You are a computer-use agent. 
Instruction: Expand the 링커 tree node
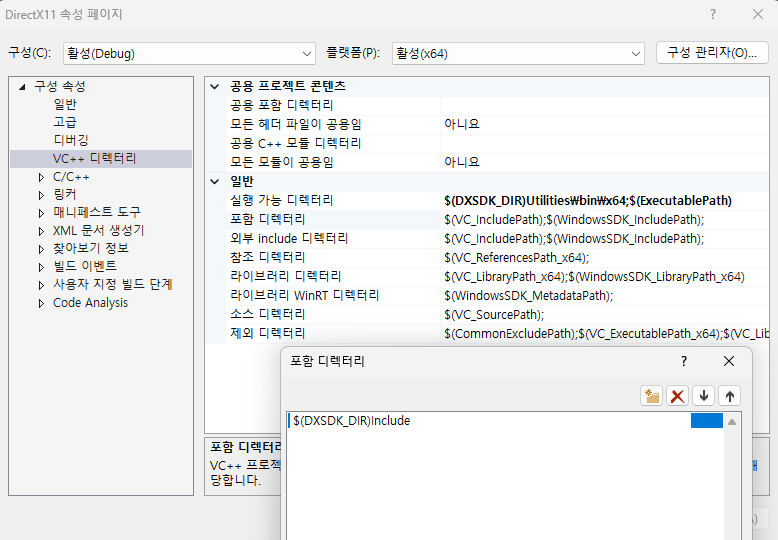pos(41,195)
